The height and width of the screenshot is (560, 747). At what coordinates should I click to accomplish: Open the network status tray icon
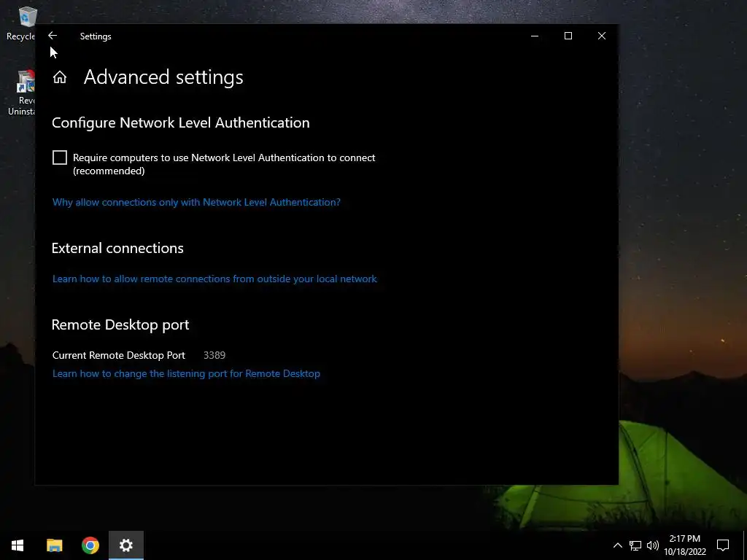point(635,545)
